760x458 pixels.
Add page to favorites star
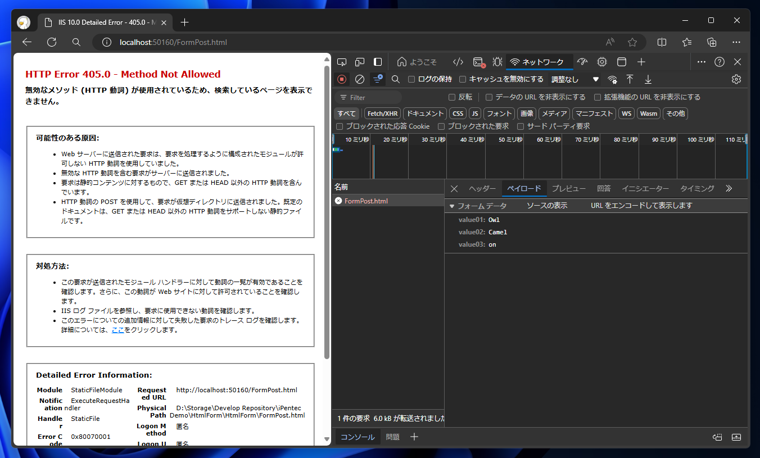tap(632, 42)
